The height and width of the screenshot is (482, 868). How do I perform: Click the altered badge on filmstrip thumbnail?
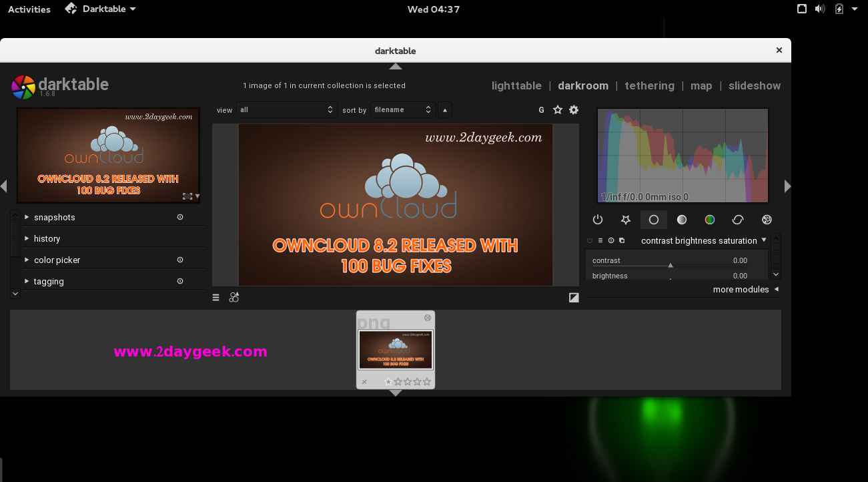pos(428,318)
